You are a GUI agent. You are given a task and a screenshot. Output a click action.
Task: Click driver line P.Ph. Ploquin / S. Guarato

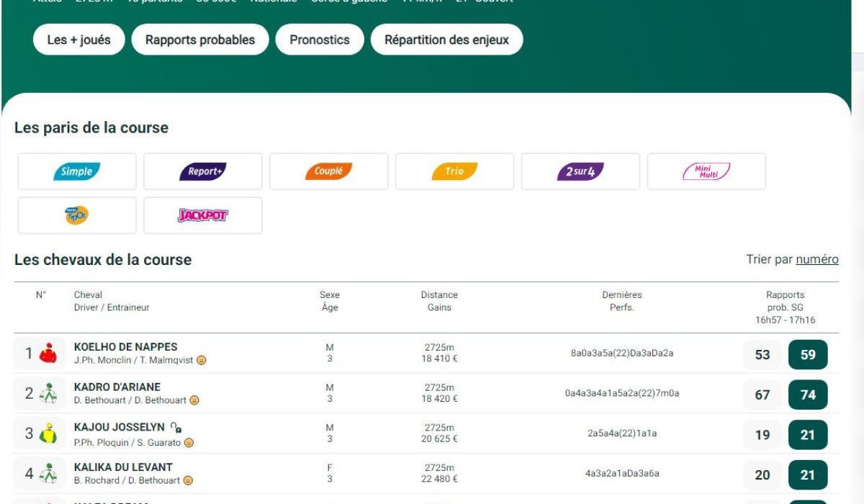coord(127,443)
